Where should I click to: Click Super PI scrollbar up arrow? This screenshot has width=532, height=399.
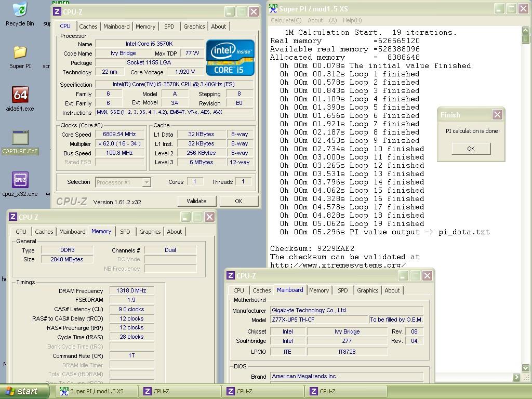pyautogui.click(x=526, y=30)
